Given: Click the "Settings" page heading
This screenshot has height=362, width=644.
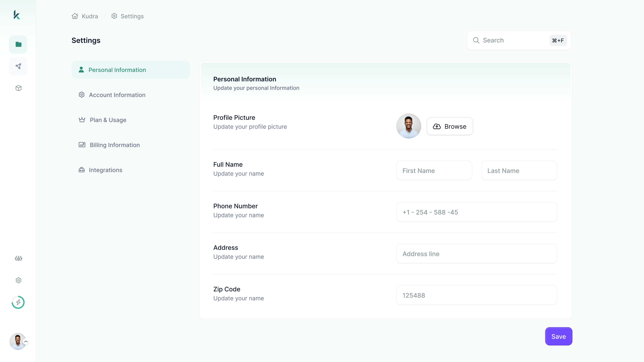Looking at the screenshot, I should click(86, 40).
